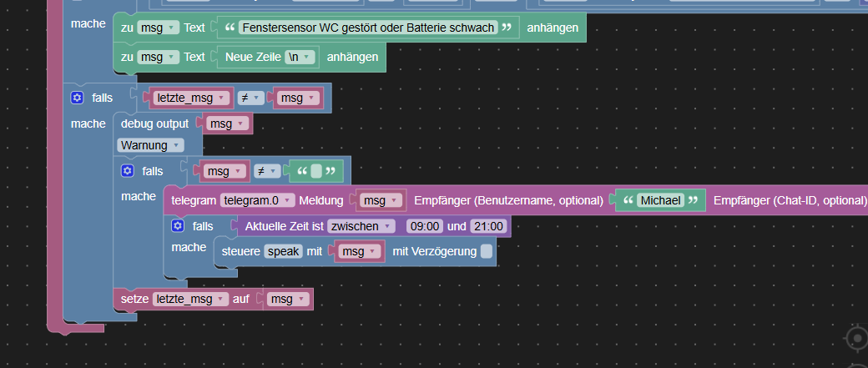
Task: Open the zwischen time condition dropdown
Action: 361,226
